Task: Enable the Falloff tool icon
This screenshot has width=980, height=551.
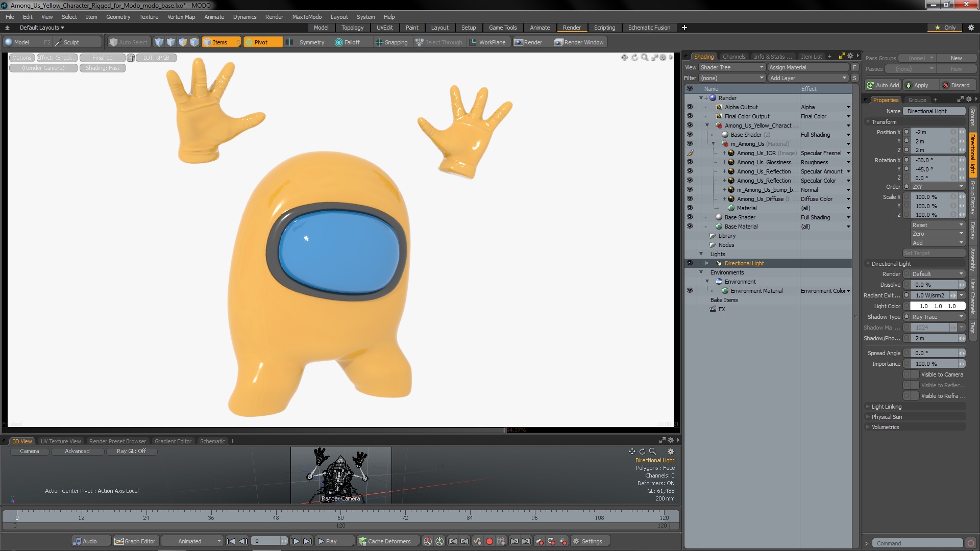Action: pos(338,42)
